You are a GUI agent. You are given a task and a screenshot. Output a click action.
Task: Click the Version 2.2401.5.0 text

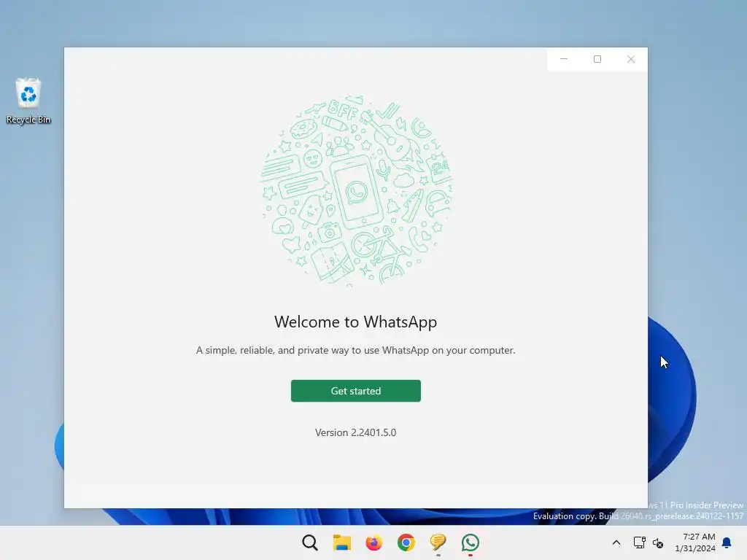pos(355,432)
